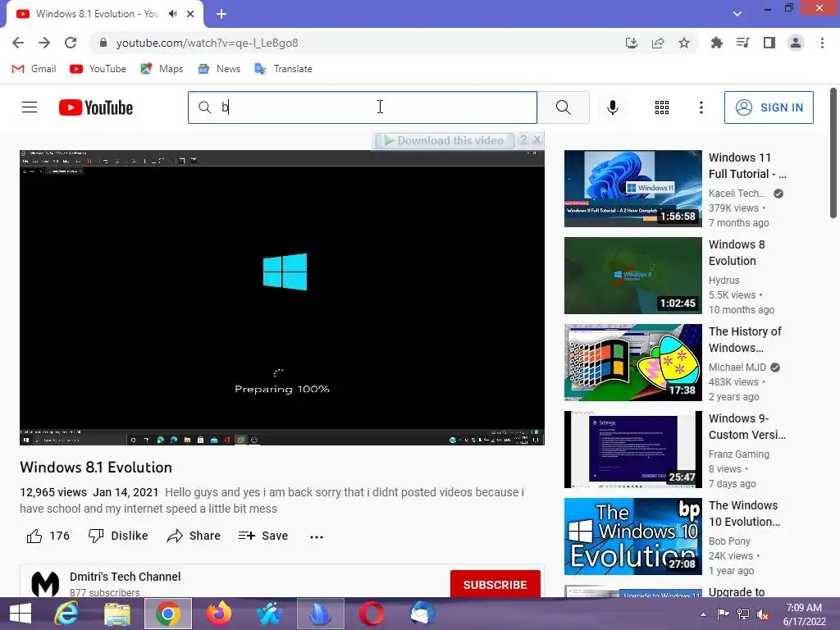Open the media control icon in toolbar
Image resolution: width=840 pixels, height=630 pixels.
click(x=742, y=43)
